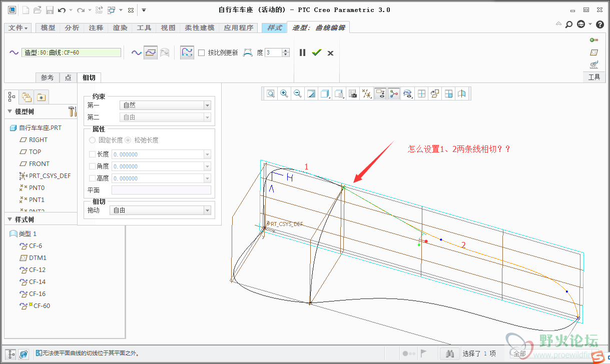
Task: Open the quick access toolbar customize arrow
Action: tap(144, 10)
